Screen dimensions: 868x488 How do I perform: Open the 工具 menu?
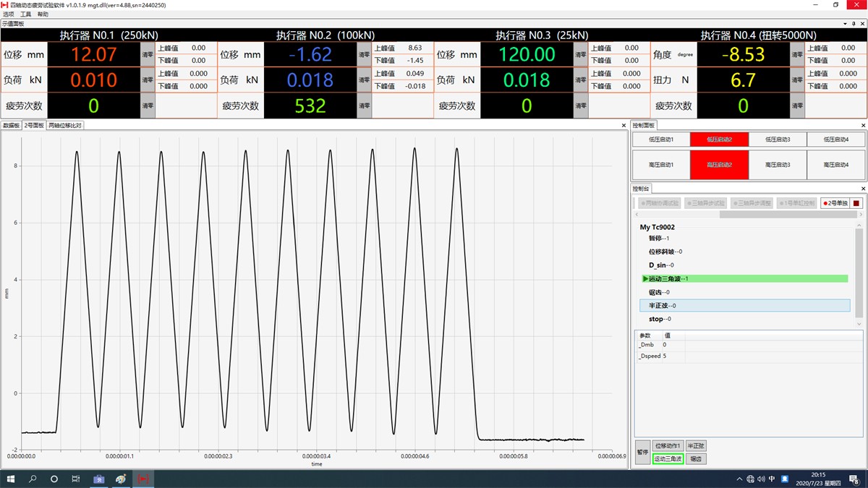point(26,14)
